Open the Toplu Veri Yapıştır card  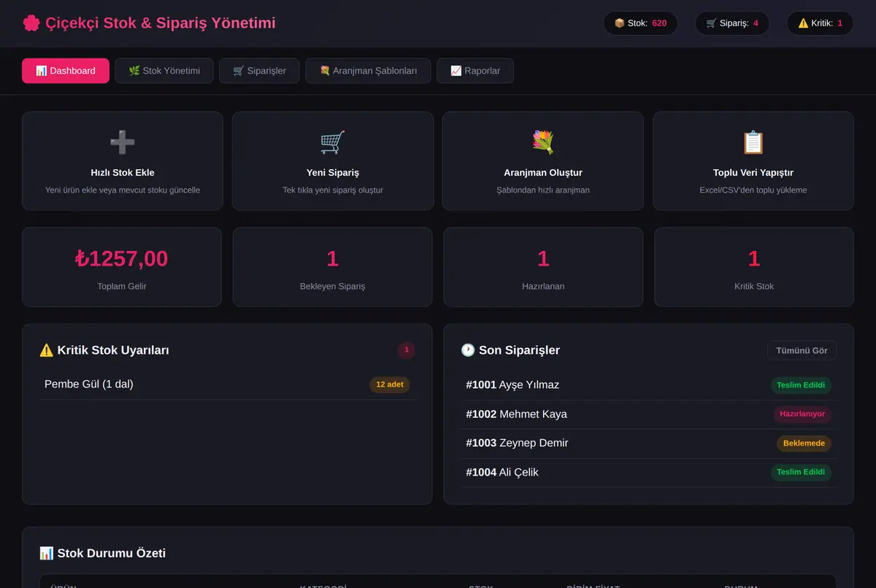(x=753, y=160)
